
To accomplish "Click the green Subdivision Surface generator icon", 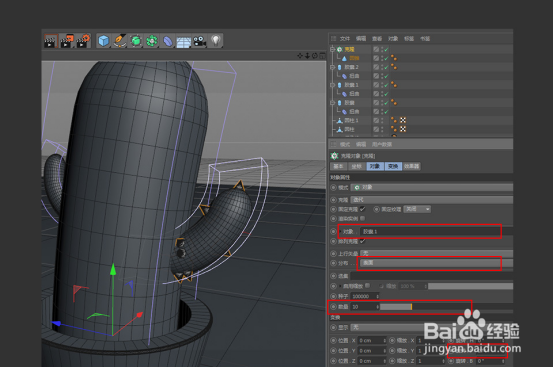I will [136, 41].
